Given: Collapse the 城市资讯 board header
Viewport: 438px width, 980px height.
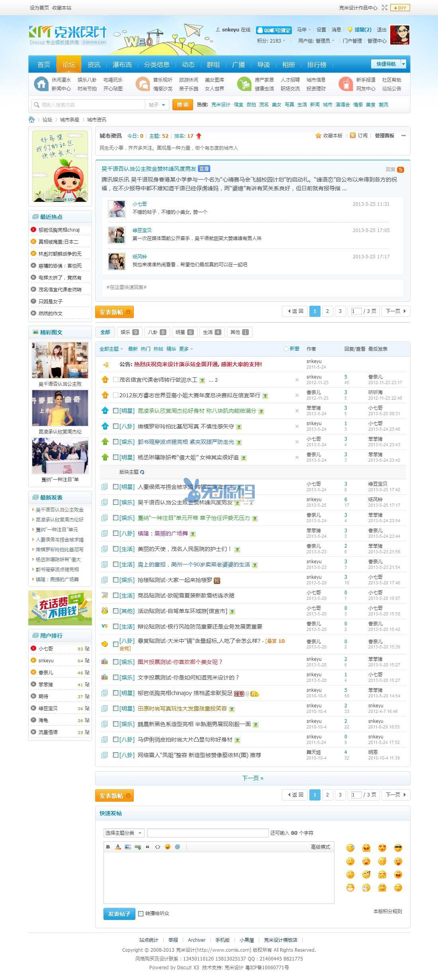Looking at the screenshot, I should [x=403, y=136].
